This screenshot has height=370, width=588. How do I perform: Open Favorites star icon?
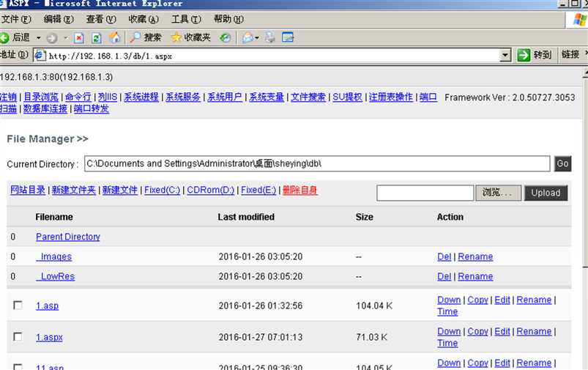176,37
